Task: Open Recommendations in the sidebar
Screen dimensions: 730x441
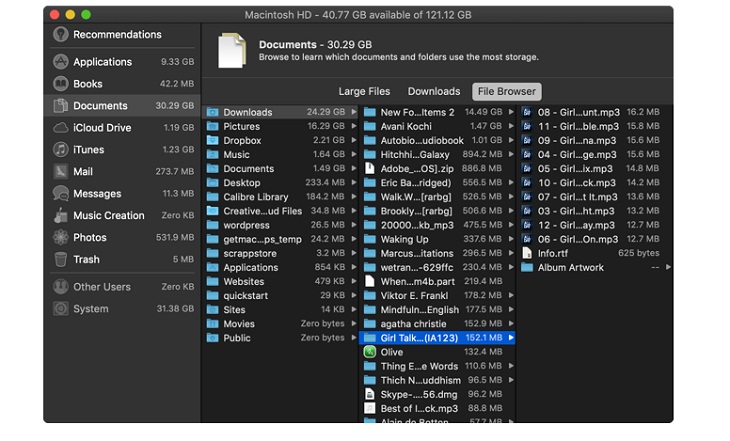Action: click(x=123, y=34)
